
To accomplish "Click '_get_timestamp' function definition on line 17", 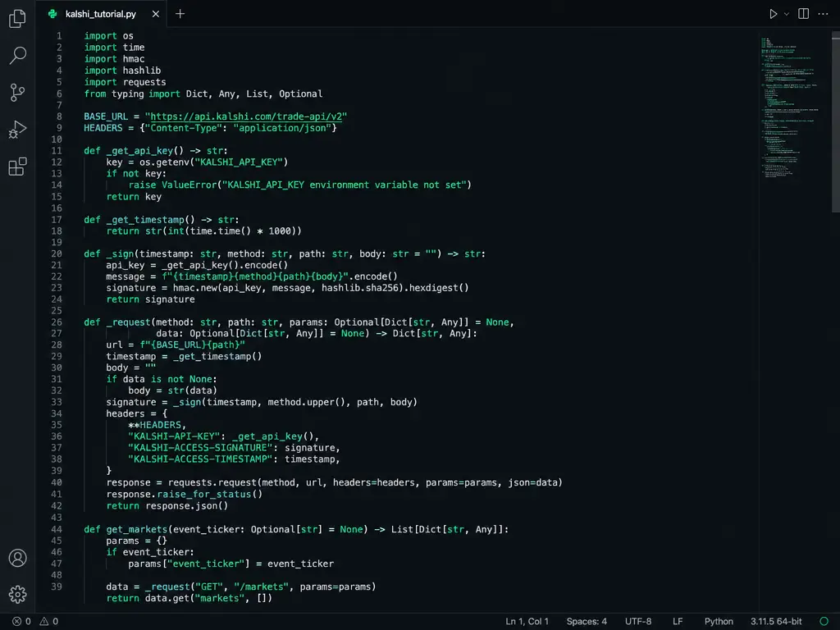I will (144, 220).
